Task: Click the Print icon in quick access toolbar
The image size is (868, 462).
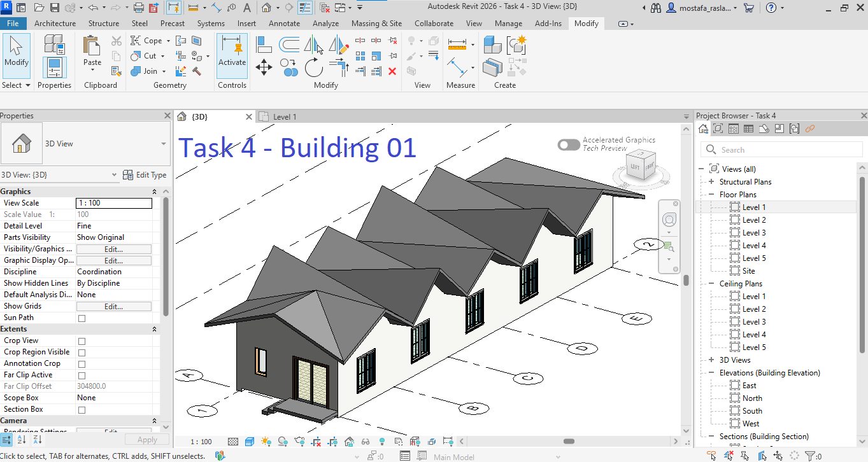Action: click(x=139, y=8)
